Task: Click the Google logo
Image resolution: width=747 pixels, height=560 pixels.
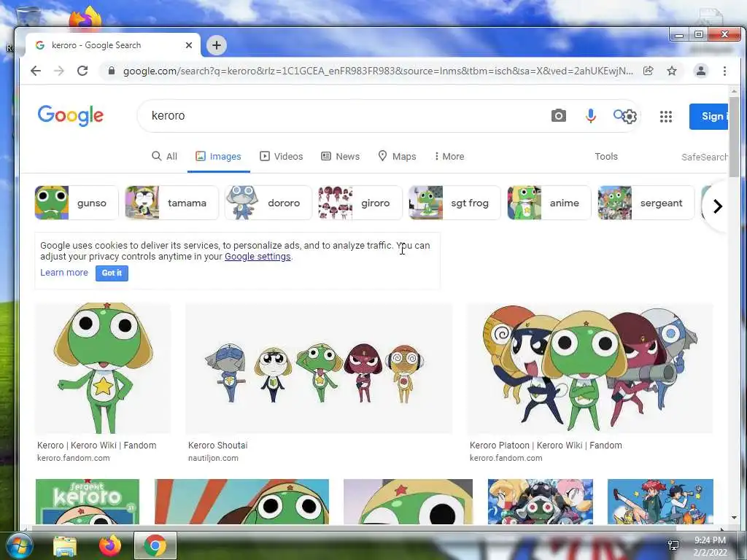Action: point(71,116)
